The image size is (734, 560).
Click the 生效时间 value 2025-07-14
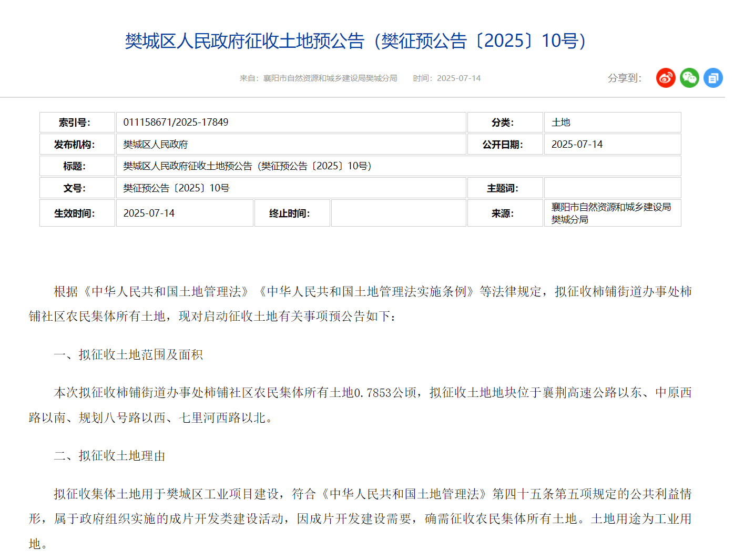(149, 213)
